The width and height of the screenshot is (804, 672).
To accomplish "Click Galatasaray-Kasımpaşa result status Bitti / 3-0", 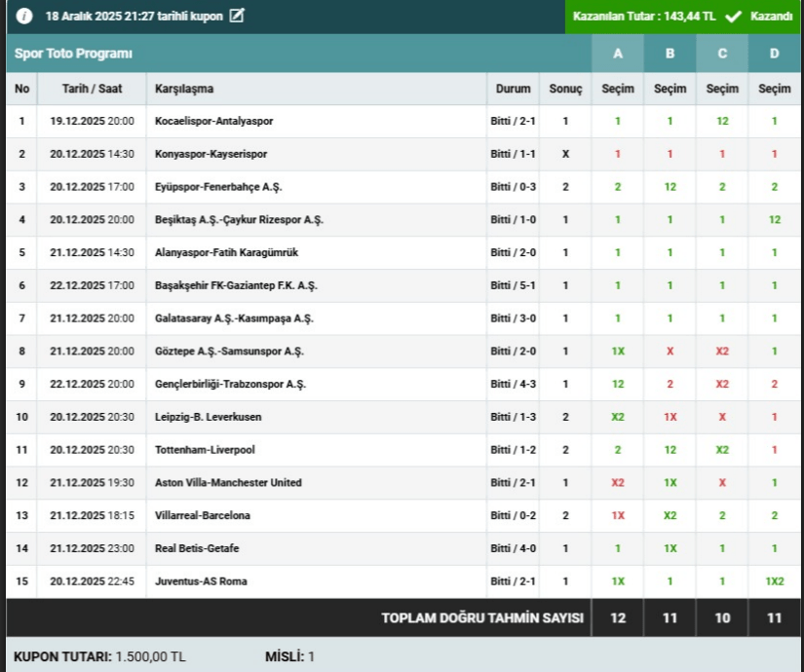I will (513, 318).
